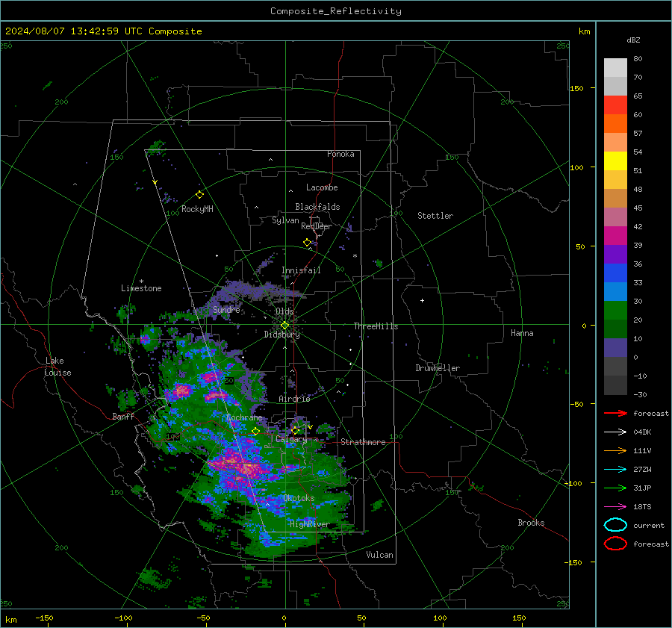Click the Calgary city label
This screenshot has height=628, width=672.
[291, 439]
